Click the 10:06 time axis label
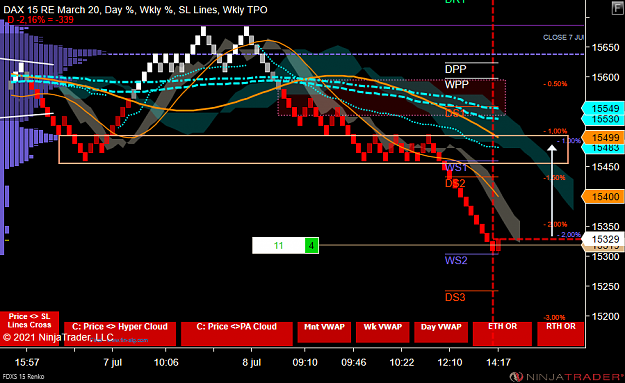Image resolution: width=625 pixels, height=383 pixels. 166,363
